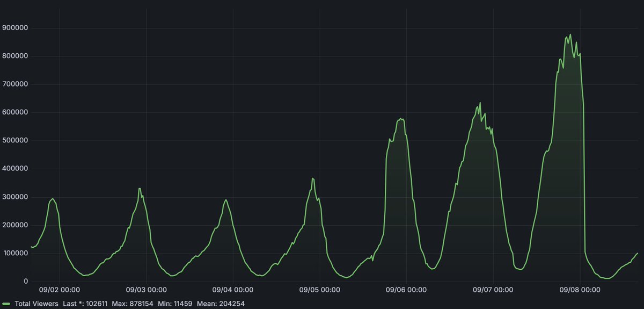This screenshot has height=309, width=644.
Task: Click the Mean: 204254 legend value
Action: point(221,304)
